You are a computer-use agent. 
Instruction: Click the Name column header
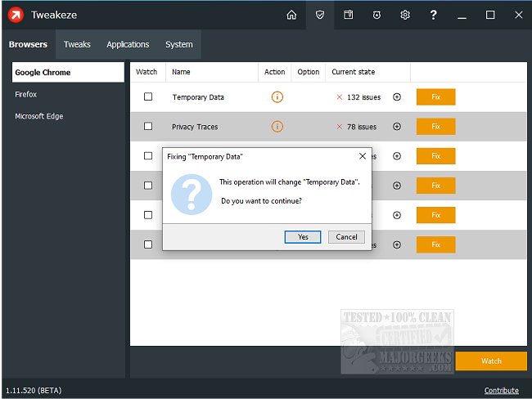212,72
